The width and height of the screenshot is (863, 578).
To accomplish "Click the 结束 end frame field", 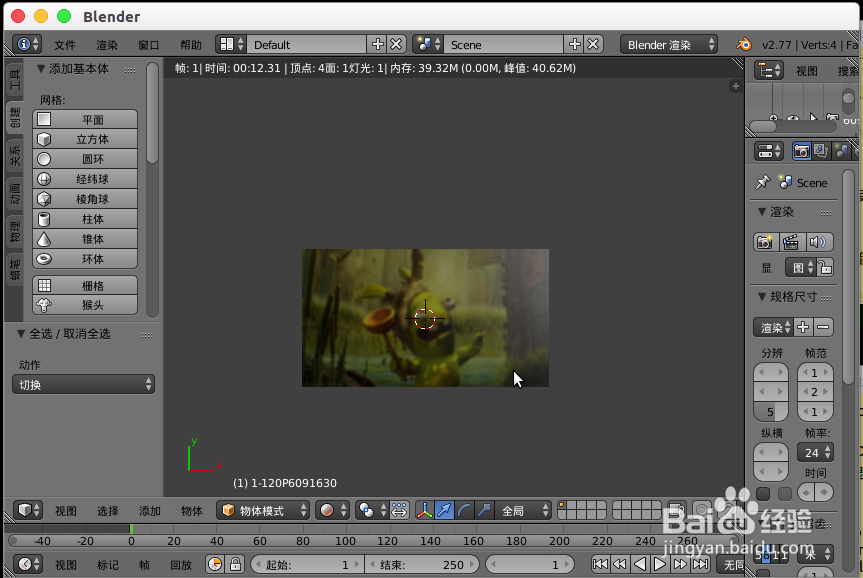I will click(422, 564).
